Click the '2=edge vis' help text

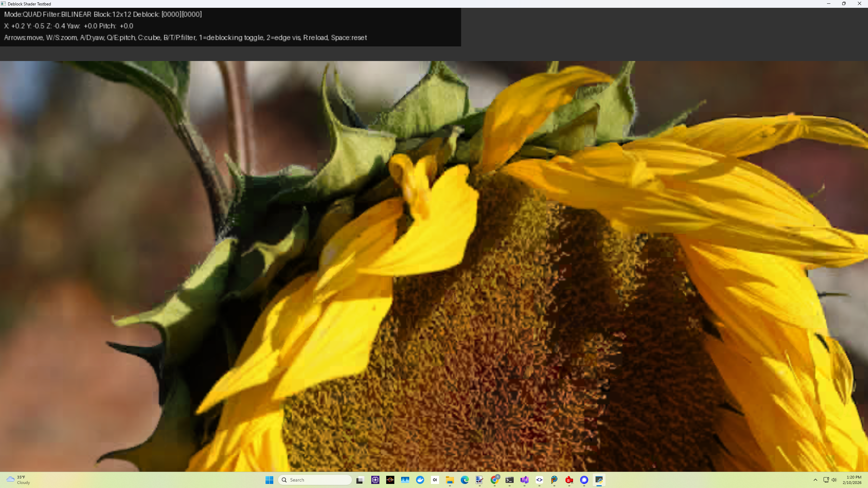coord(284,38)
